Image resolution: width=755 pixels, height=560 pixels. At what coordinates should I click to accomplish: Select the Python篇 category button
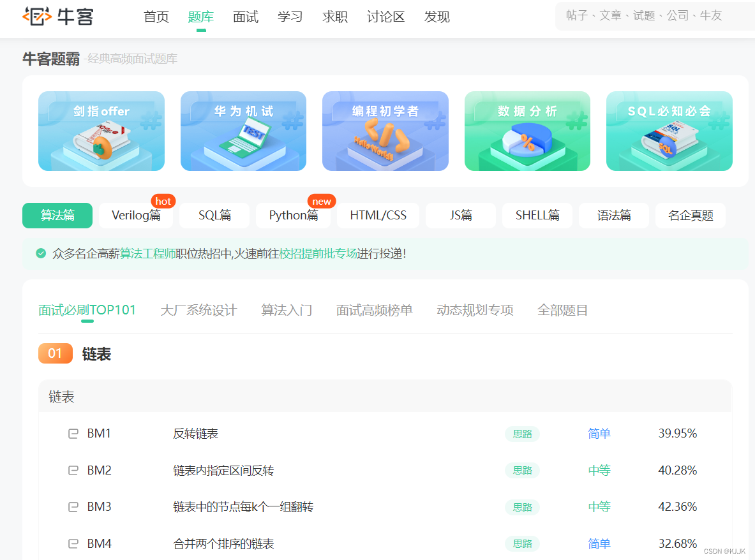pos(293,215)
